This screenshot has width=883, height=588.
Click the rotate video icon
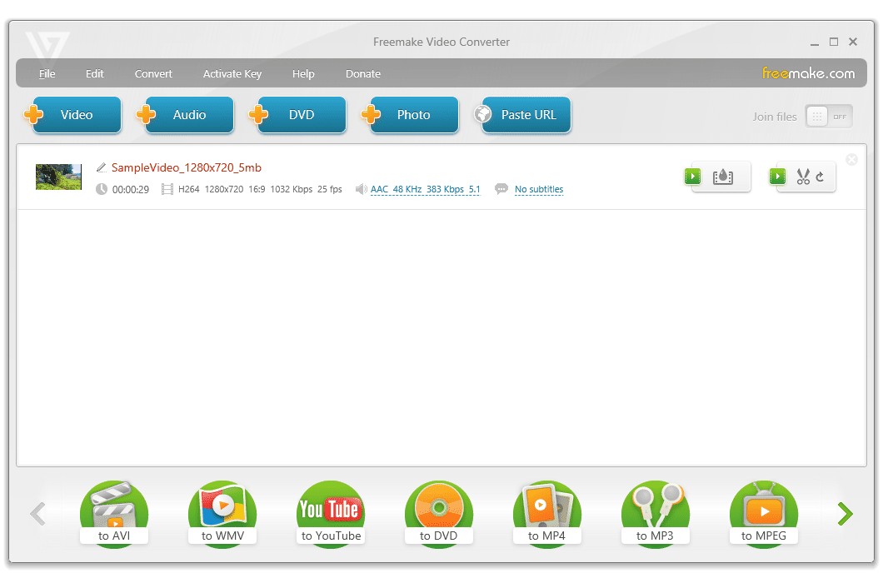click(x=821, y=177)
